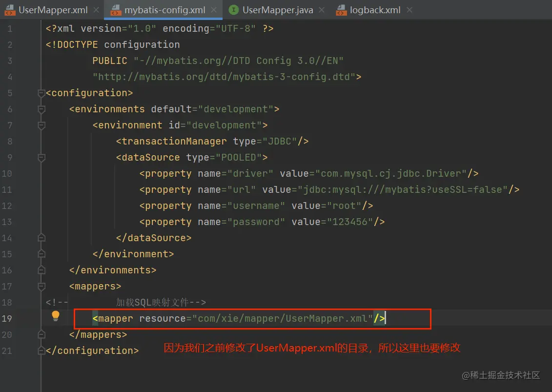The image size is (552, 392).
Task: Open the yellow light bulb quick-fix on line 19
Action: pos(56,316)
